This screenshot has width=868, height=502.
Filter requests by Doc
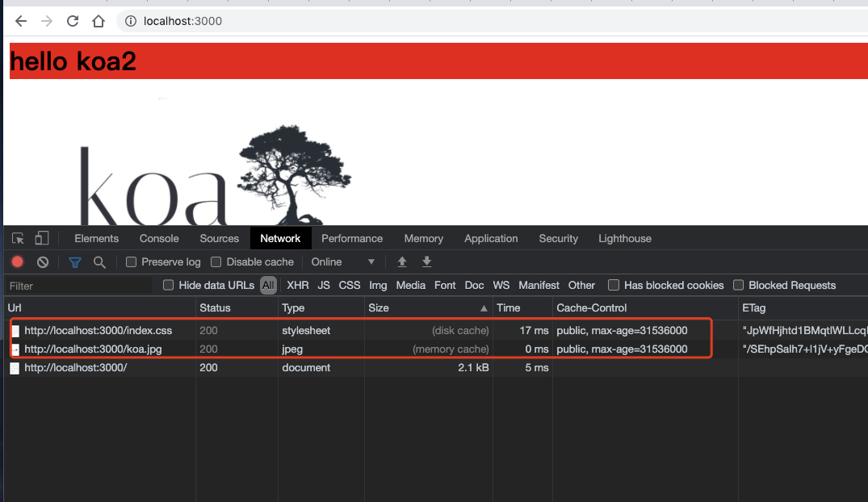(x=475, y=286)
